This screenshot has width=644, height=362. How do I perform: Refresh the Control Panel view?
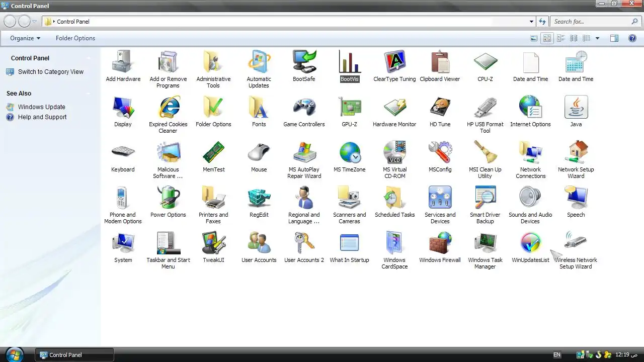542,22
